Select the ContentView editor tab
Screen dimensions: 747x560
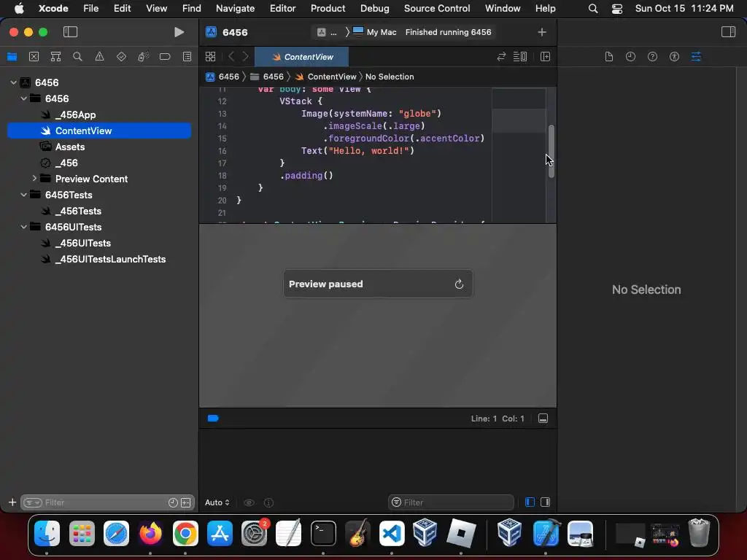[x=302, y=57]
